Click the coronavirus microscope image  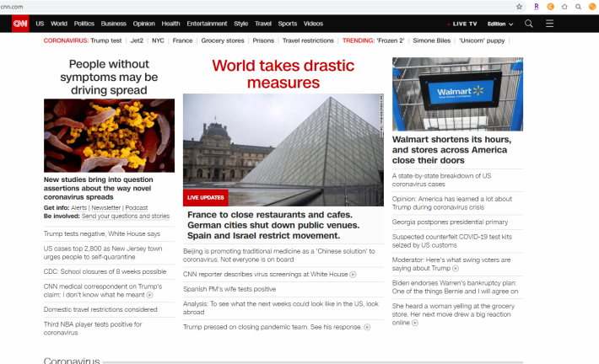click(109, 136)
